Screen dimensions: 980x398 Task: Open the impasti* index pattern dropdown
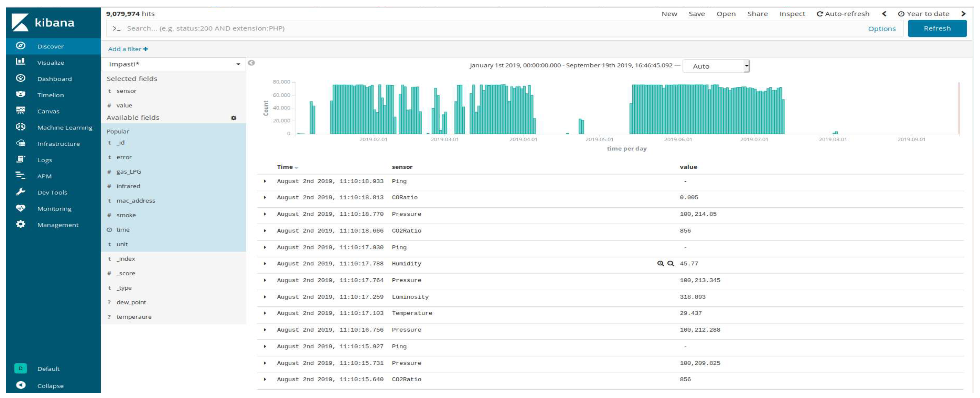click(174, 64)
